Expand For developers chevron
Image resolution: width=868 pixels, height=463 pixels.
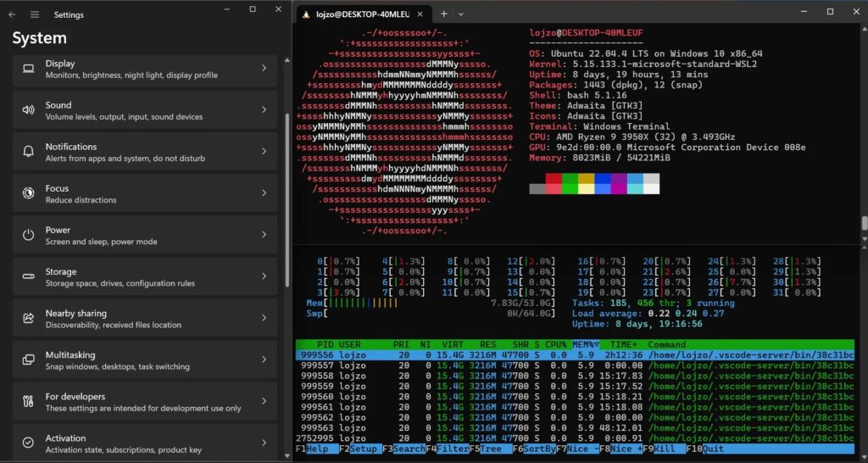(264, 400)
